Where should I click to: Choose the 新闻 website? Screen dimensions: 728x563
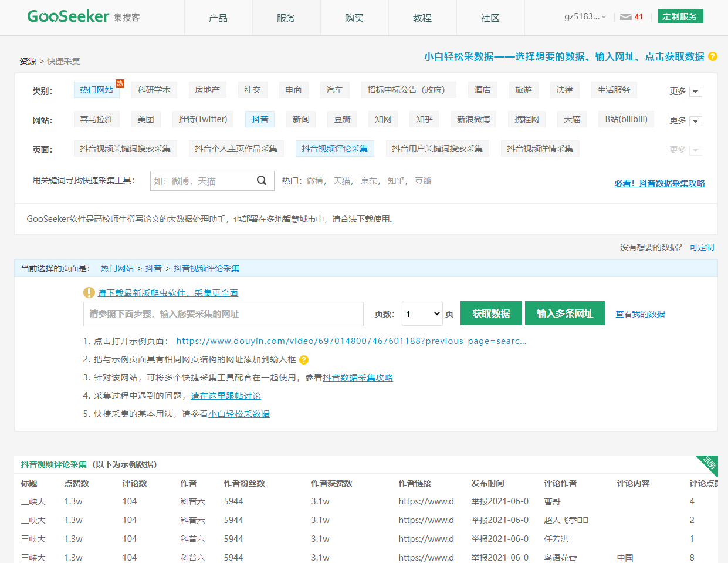click(301, 119)
